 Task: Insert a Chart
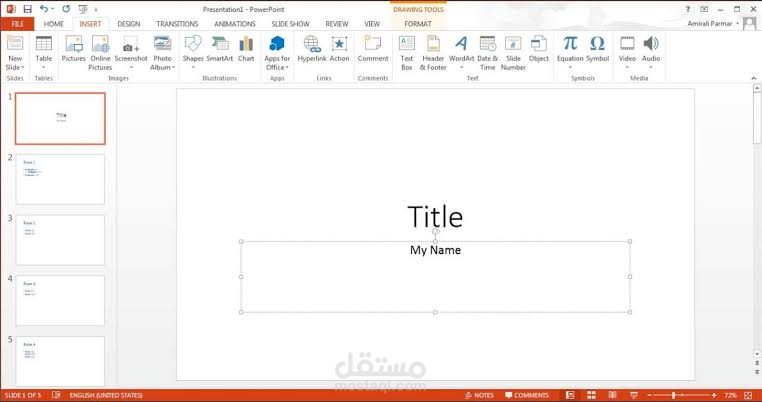[x=246, y=49]
